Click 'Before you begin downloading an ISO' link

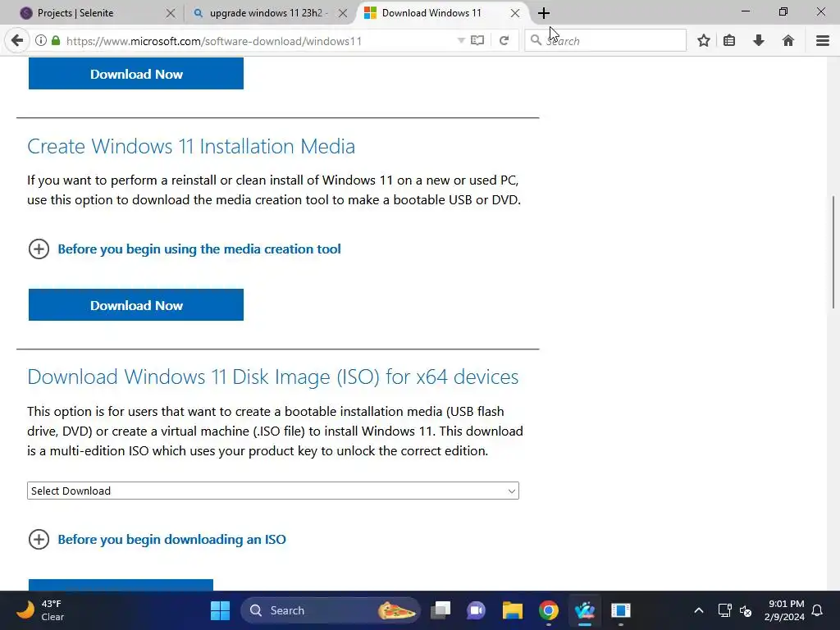click(x=172, y=540)
